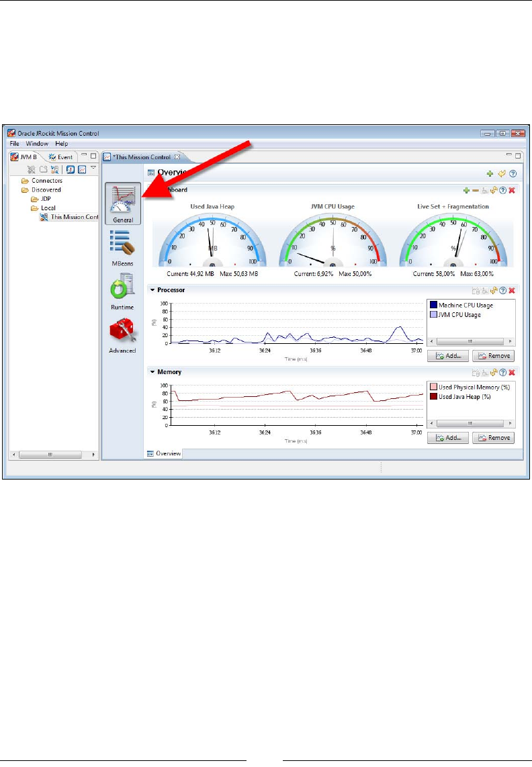Collapse the Processor section triangle
Viewport: 532px width, 767px height.
click(152, 290)
